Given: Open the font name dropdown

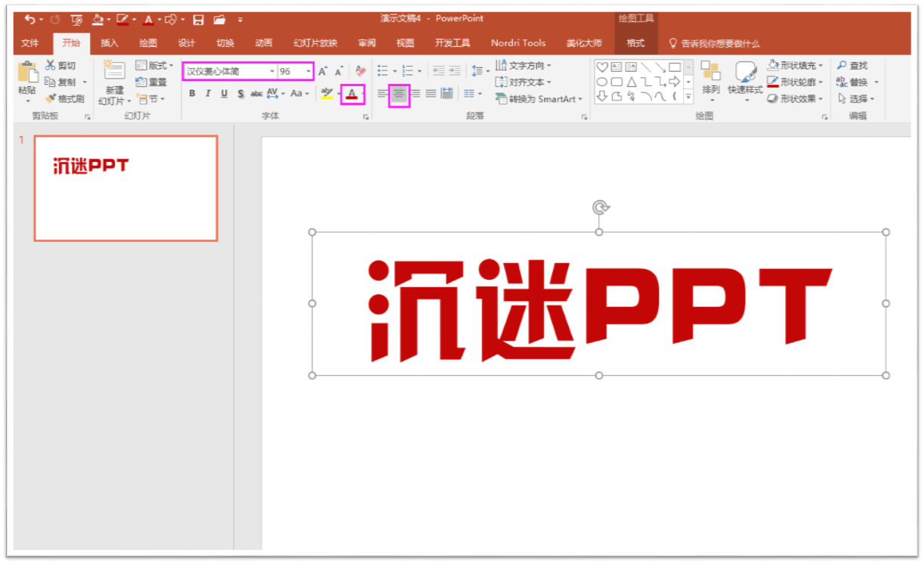Looking at the screenshot, I should [x=271, y=70].
